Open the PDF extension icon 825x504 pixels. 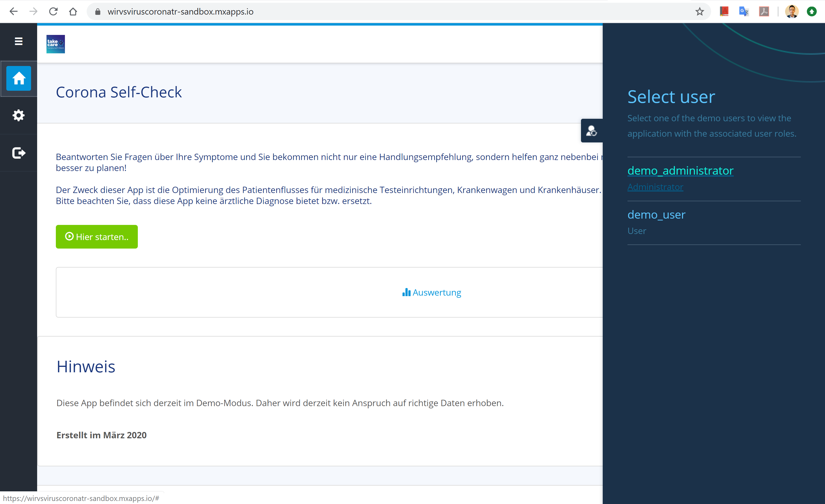coord(764,12)
